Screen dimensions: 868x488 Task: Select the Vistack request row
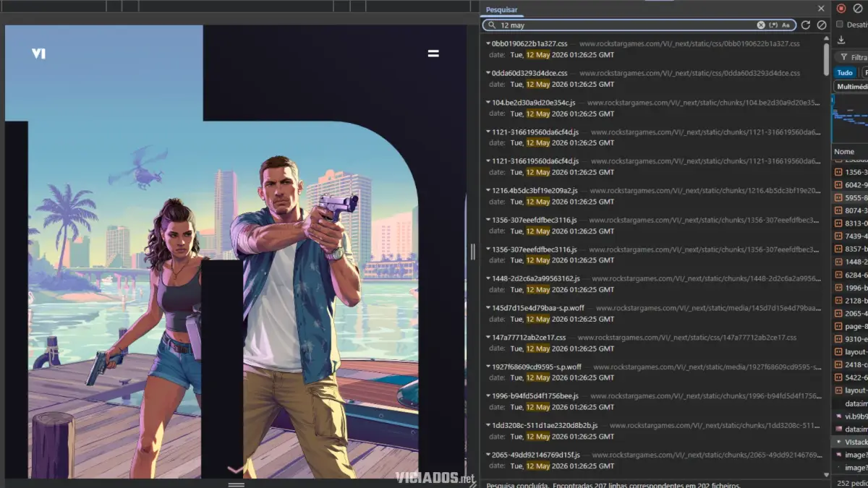tap(851, 442)
